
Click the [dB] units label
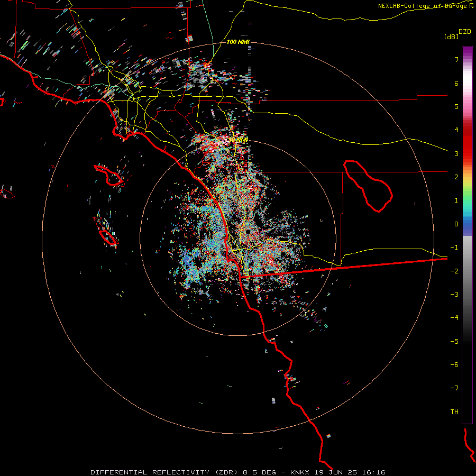(x=451, y=36)
